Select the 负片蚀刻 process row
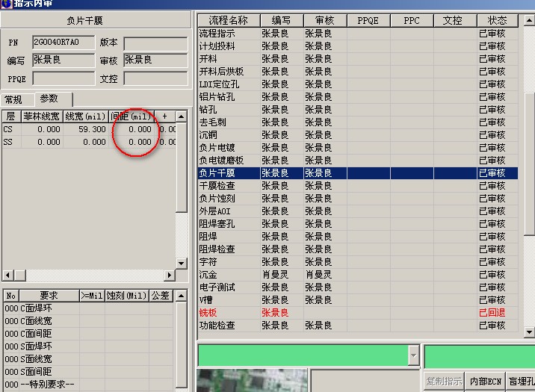The width and height of the screenshot is (535, 392). click(358, 199)
